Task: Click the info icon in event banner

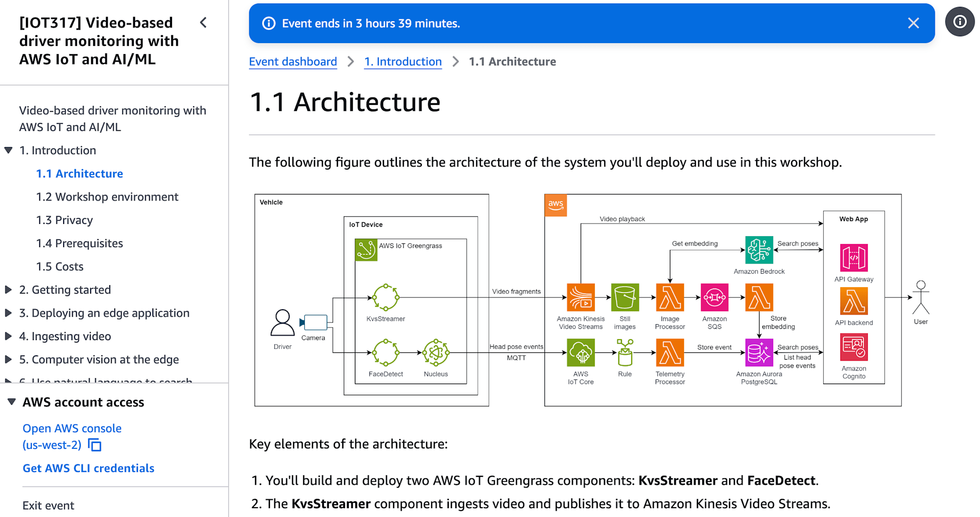Action: (x=269, y=24)
